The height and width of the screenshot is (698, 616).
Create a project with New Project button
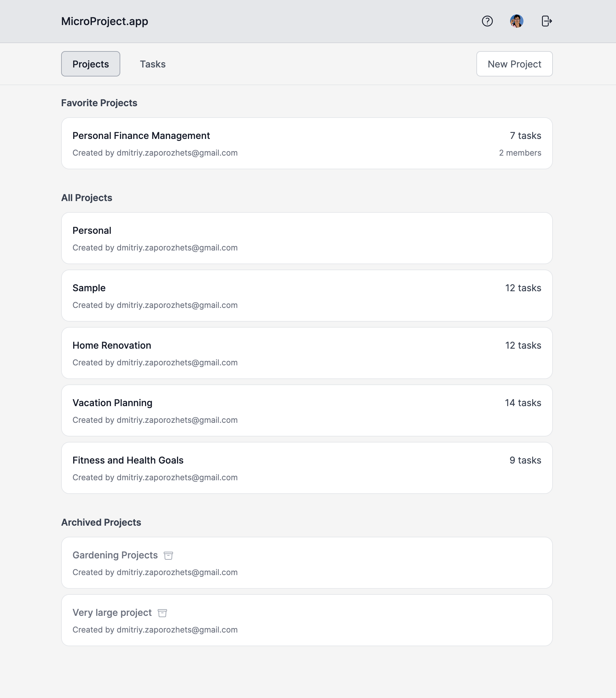514,64
